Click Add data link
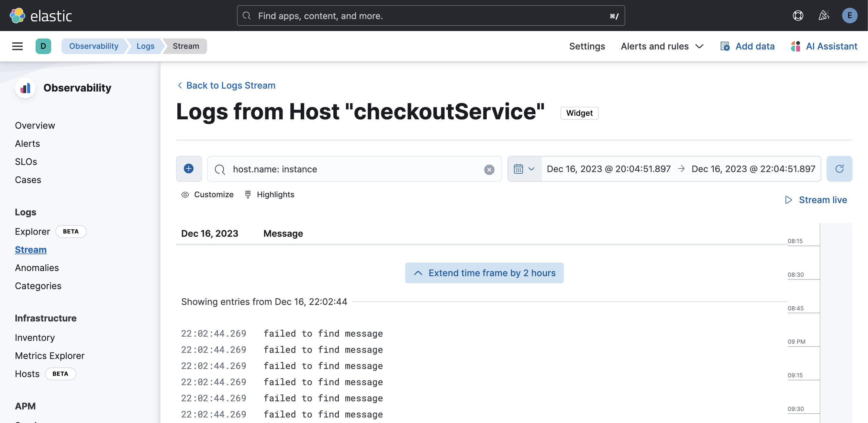 [x=755, y=46]
